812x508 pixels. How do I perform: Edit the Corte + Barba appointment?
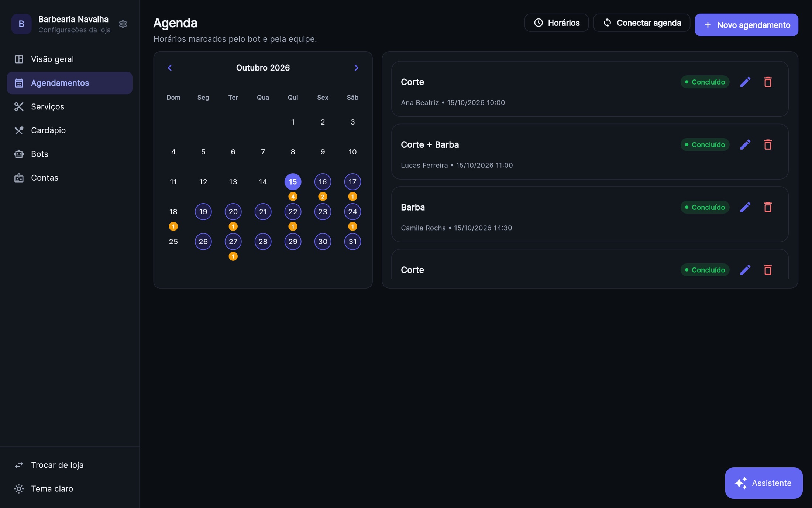pyautogui.click(x=745, y=144)
